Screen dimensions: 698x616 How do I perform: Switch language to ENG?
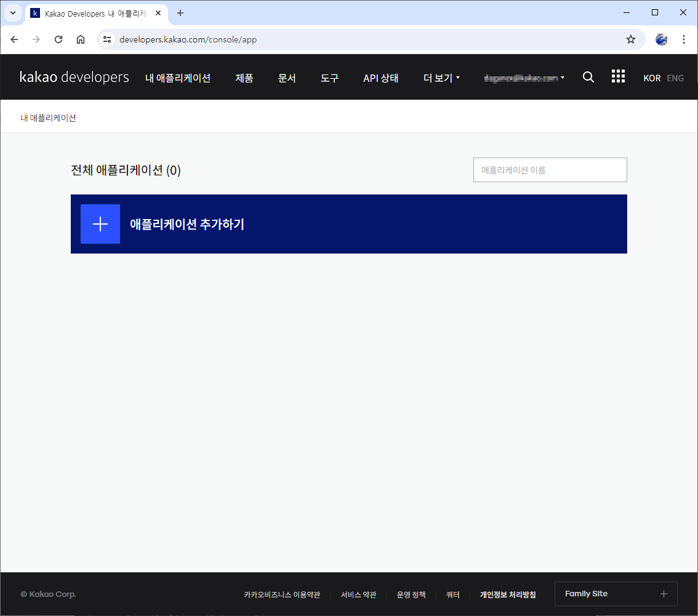pyautogui.click(x=675, y=78)
